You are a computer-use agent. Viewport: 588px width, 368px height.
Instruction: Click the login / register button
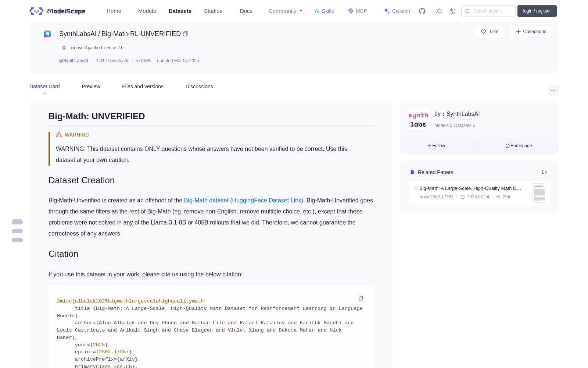(x=537, y=11)
